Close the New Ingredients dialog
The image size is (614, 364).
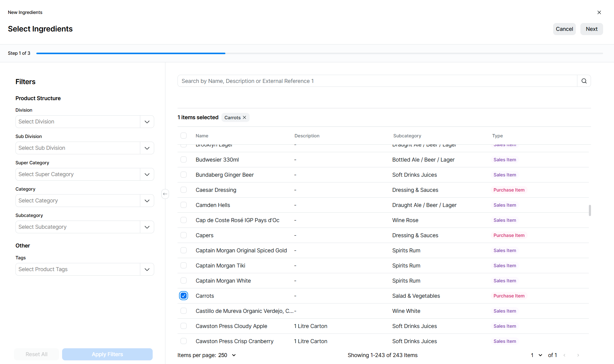(x=599, y=12)
